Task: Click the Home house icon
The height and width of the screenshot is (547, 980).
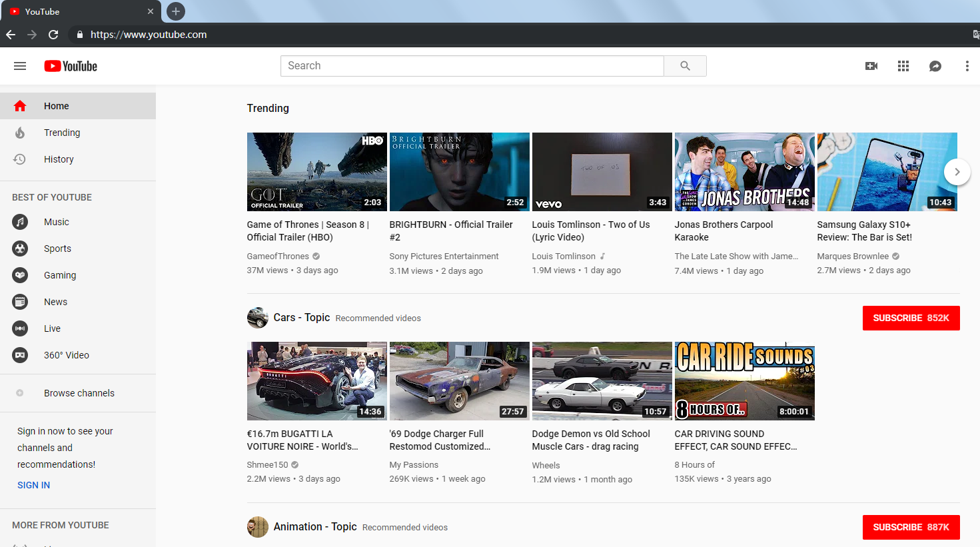Action: pos(20,106)
